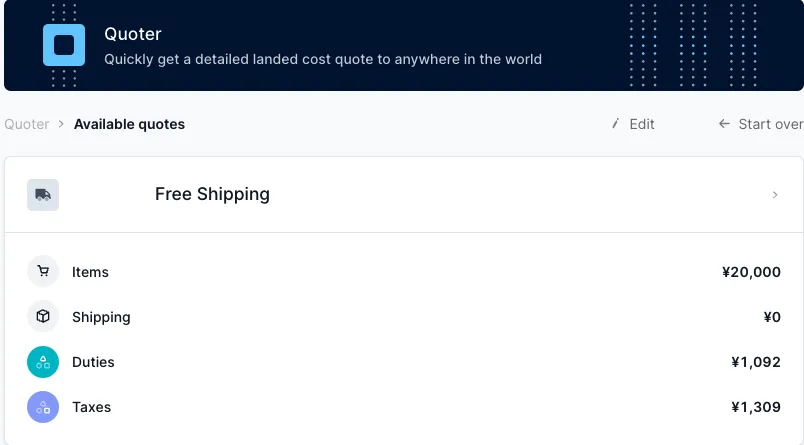The image size is (804, 445).
Task: Select the Available quotes breadcrumb
Action: (x=129, y=124)
